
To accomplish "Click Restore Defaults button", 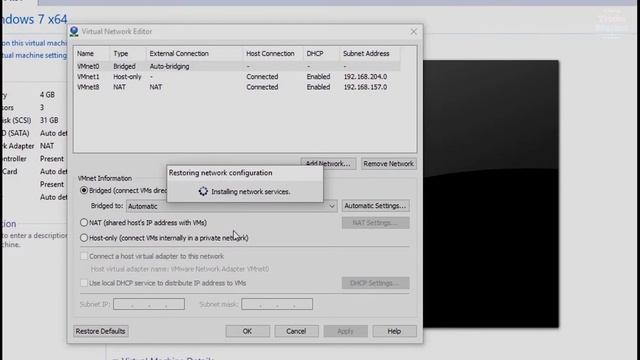I will point(100,331).
